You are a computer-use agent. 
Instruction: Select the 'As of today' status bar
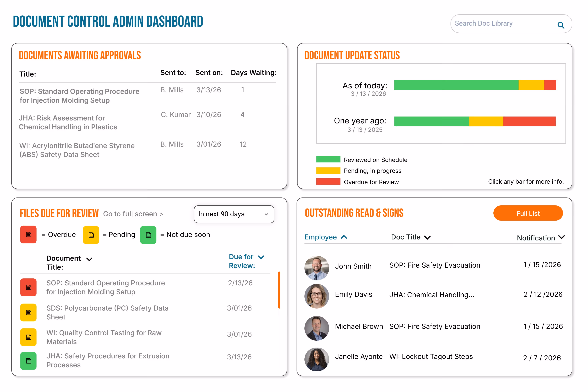[x=475, y=85]
